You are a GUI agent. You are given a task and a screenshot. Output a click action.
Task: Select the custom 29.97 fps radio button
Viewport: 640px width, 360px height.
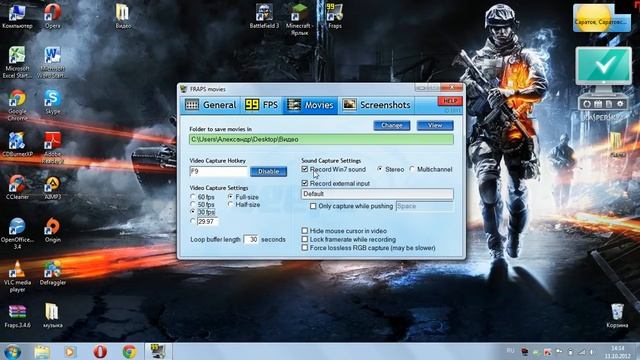[x=193, y=221]
